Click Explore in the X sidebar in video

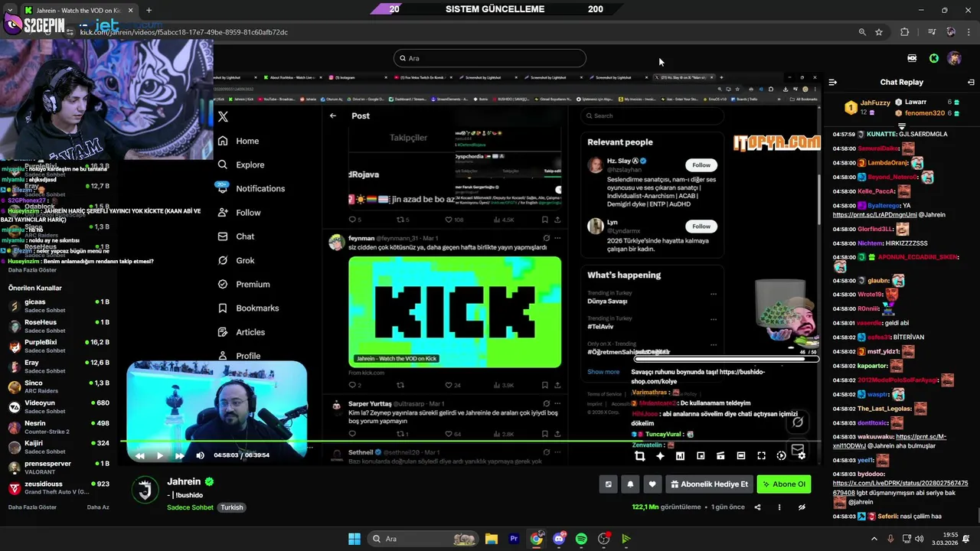[241, 165]
